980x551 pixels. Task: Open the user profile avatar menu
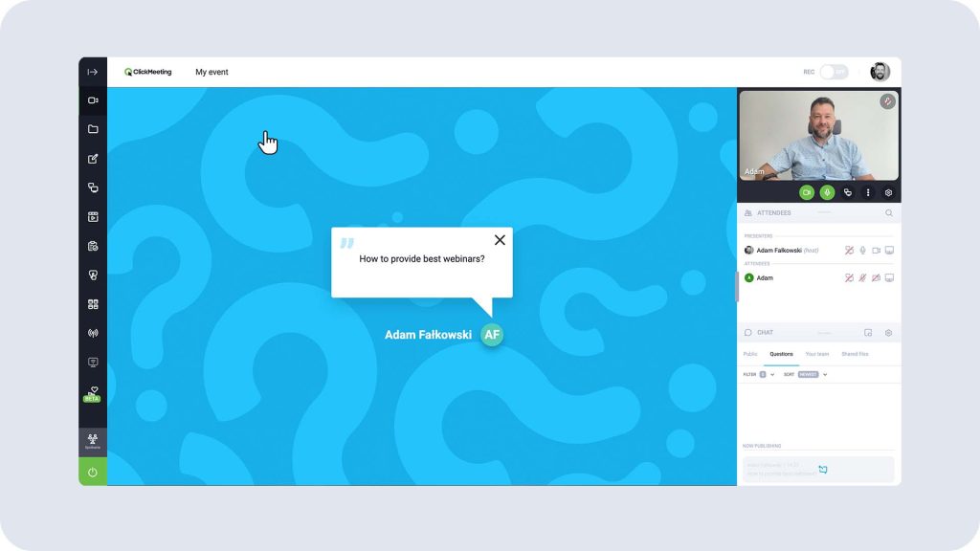click(x=880, y=72)
